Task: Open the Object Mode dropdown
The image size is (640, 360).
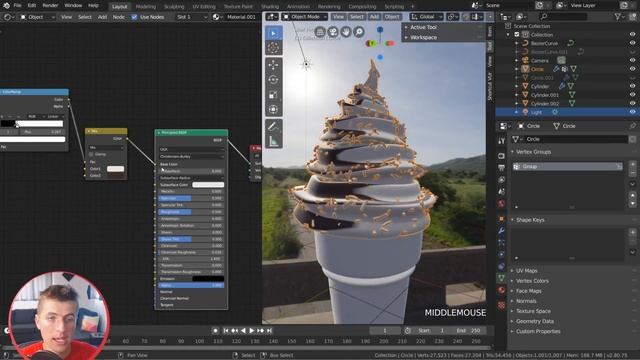Action: click(304, 17)
